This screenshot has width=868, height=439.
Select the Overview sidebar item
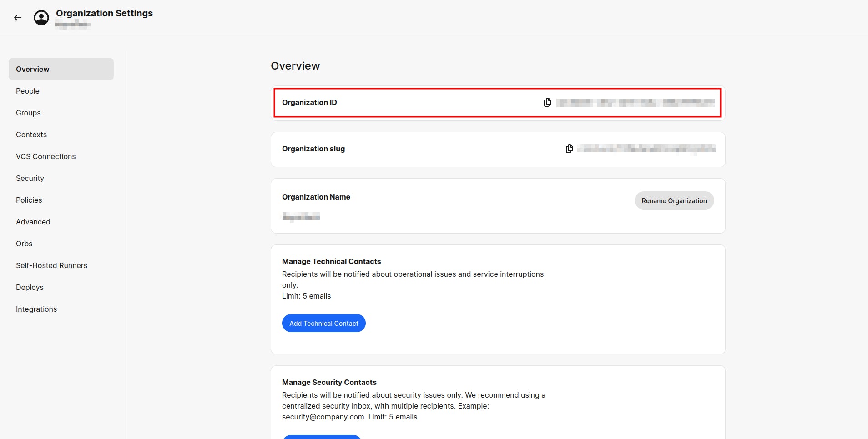pyautogui.click(x=32, y=69)
